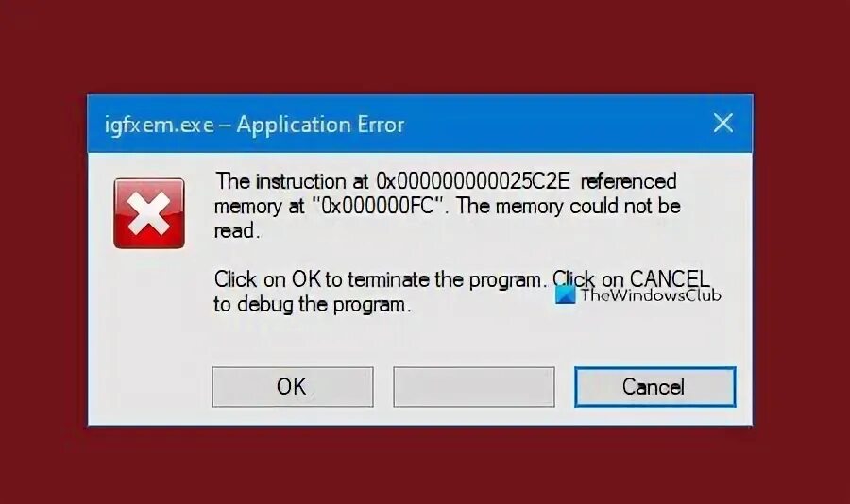The width and height of the screenshot is (850, 504).
Task: Click the "Application Error" title text
Action: (320, 125)
